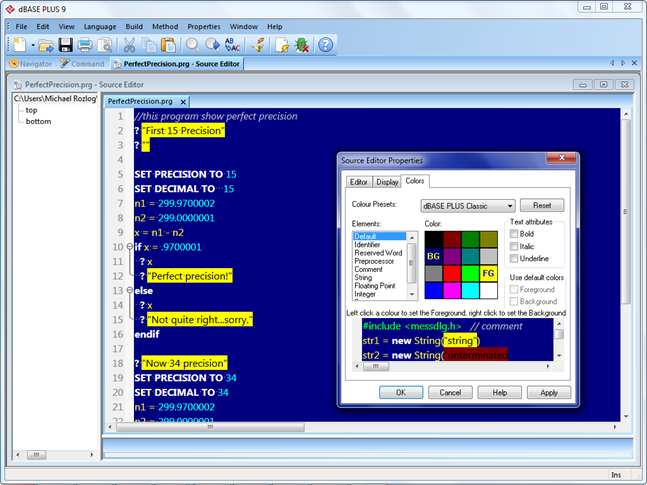
Task: Collapse the else block at line 13
Action: coord(130,290)
